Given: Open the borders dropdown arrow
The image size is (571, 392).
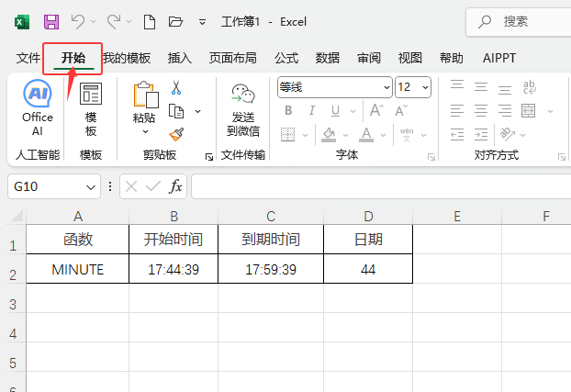Looking at the screenshot, I should pyautogui.click(x=305, y=135).
